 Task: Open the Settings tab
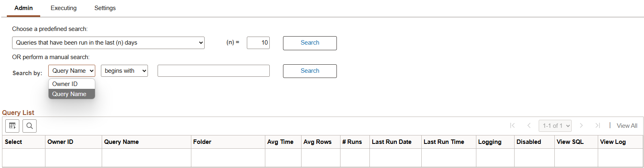[x=105, y=8]
